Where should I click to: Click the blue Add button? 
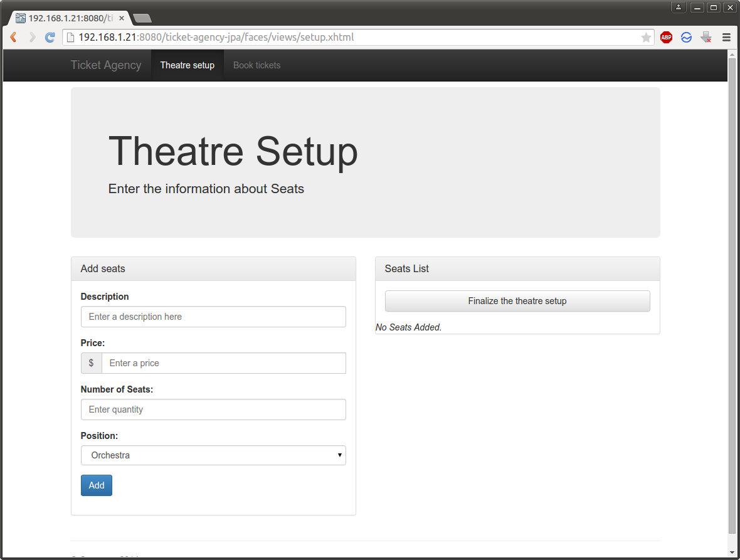[x=97, y=485]
